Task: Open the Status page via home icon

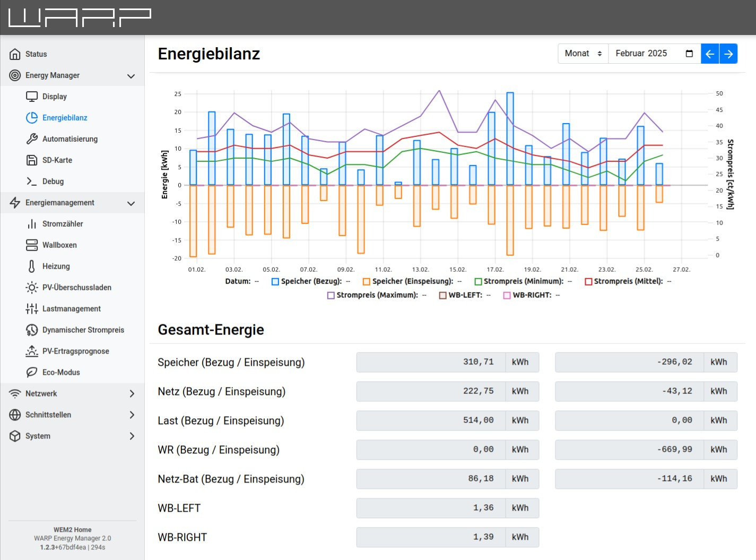Action: (x=15, y=54)
